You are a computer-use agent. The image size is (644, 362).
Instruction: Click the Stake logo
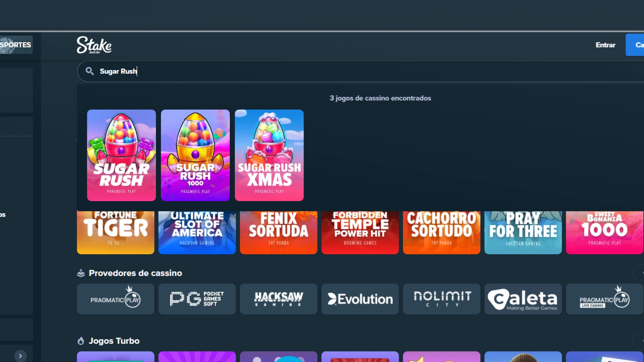click(94, 45)
